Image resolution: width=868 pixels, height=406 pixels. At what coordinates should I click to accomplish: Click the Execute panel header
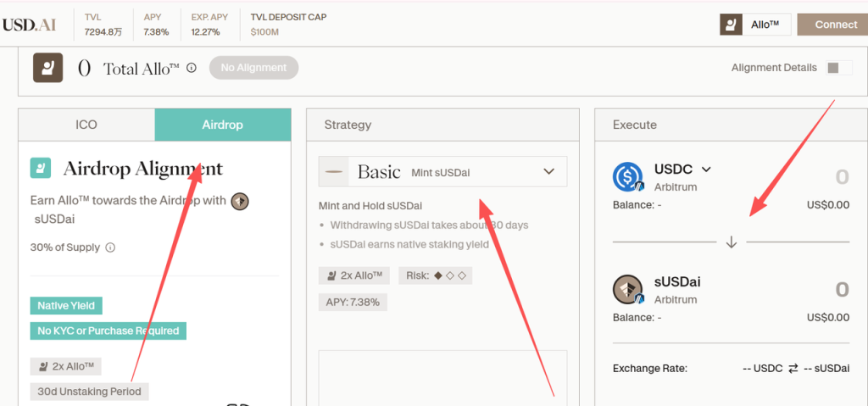[732, 125]
